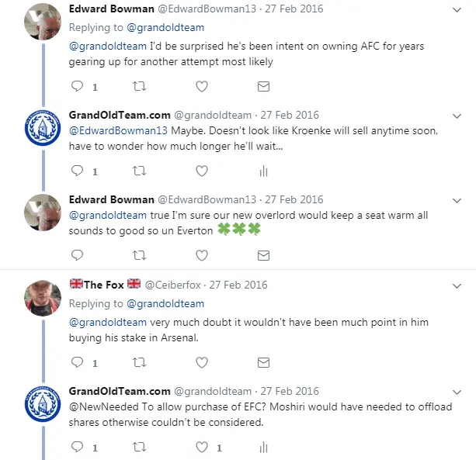Like Edward Bowman's first tweet
Screen dimensions: 476x460
(201, 86)
